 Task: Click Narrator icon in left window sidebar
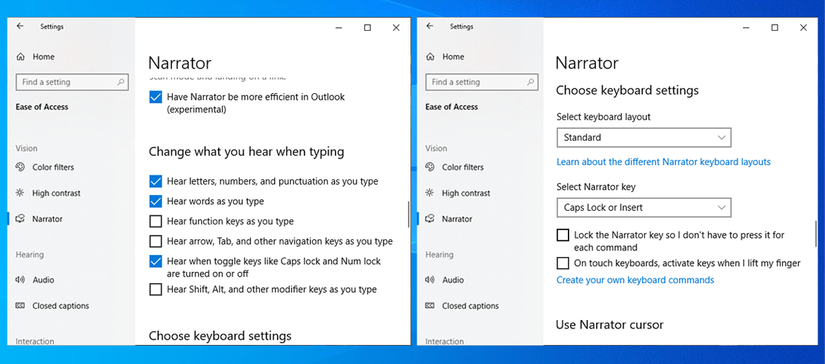[x=21, y=218]
